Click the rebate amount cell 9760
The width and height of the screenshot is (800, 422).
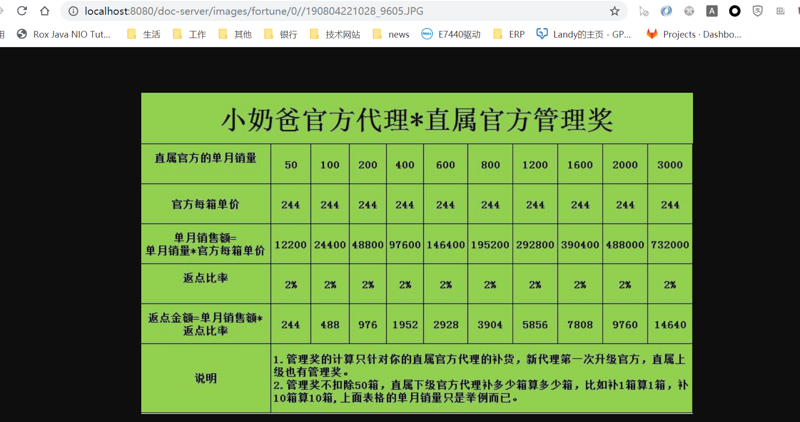(625, 325)
